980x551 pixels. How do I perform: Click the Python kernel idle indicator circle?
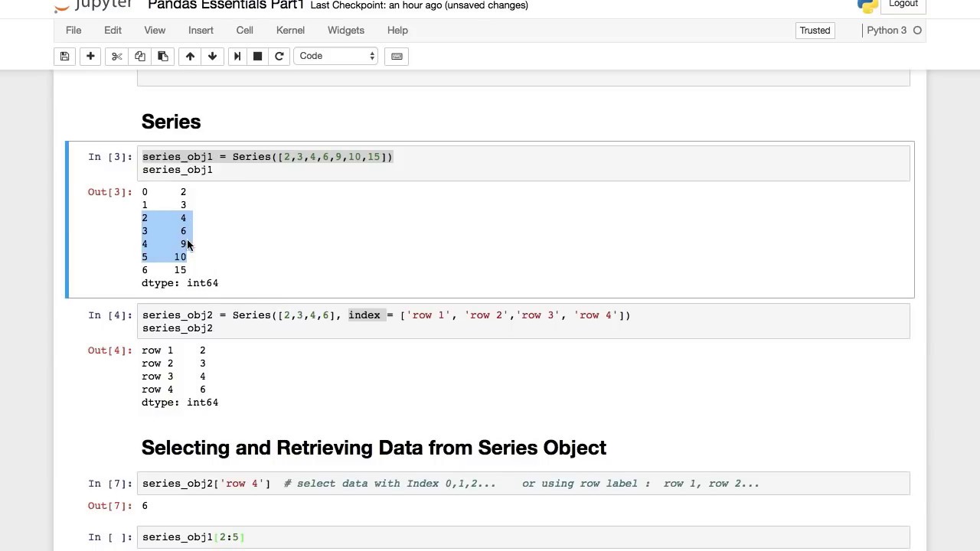917,31
